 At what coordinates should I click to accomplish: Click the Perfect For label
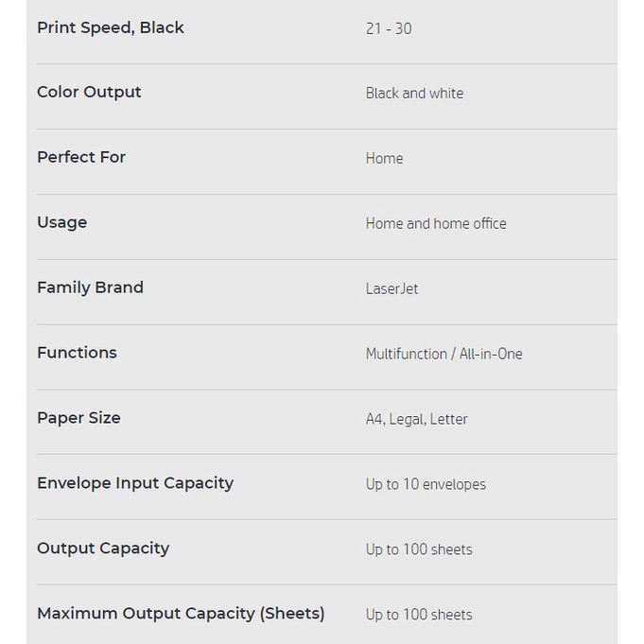pos(81,157)
